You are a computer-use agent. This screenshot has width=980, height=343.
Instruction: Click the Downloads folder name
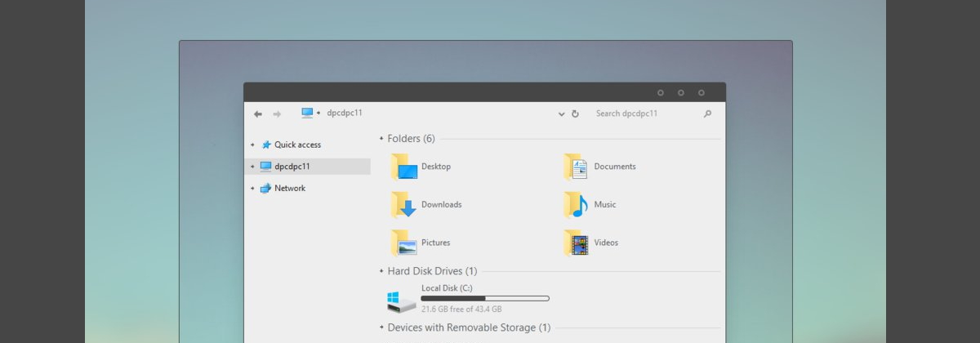(442, 205)
